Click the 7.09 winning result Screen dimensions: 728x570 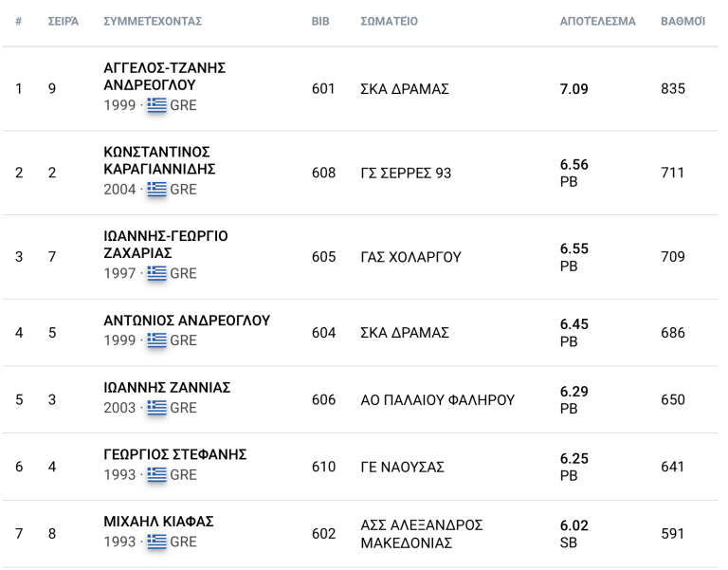574,89
